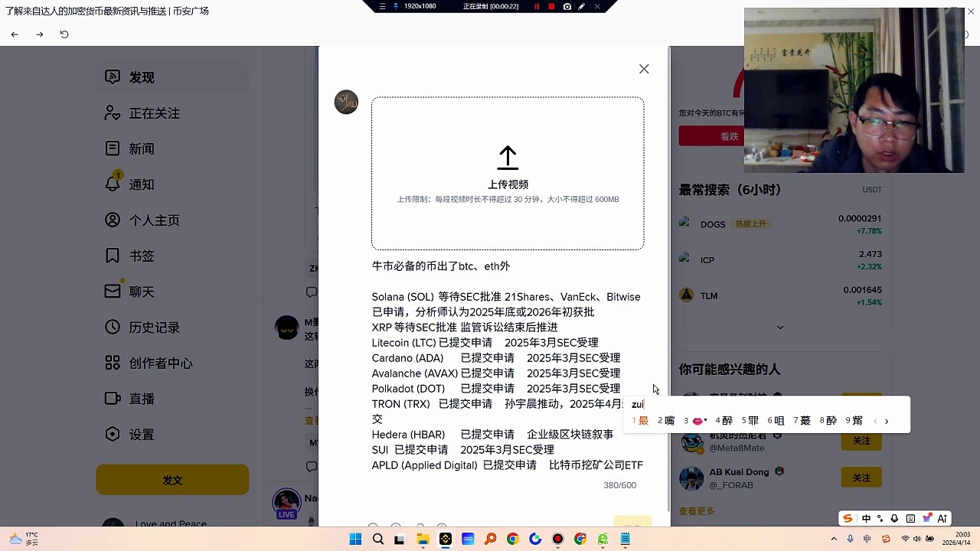Image resolution: width=980 pixels, height=551 pixels.
Task: Follow AB Kuai Dong with 关注 button
Action: [x=861, y=478]
